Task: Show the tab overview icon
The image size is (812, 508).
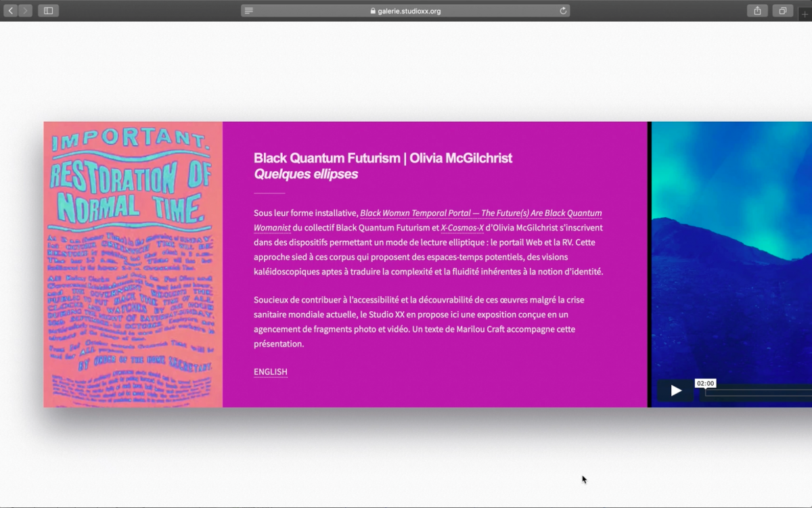Action: pyautogui.click(x=782, y=11)
